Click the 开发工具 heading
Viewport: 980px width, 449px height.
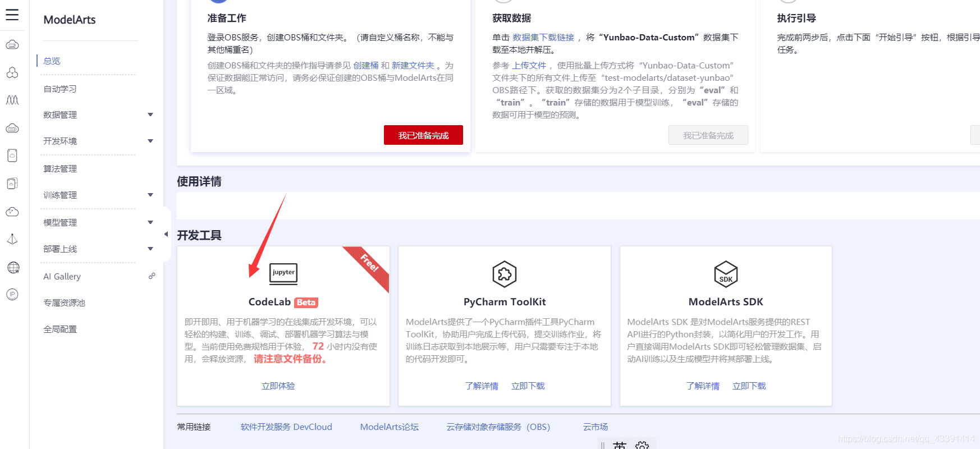(199, 235)
